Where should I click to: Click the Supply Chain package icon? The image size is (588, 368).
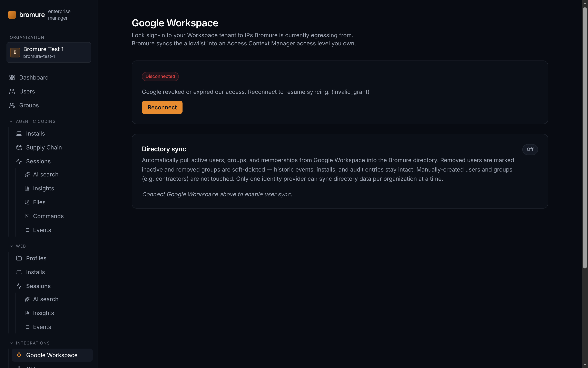click(19, 147)
